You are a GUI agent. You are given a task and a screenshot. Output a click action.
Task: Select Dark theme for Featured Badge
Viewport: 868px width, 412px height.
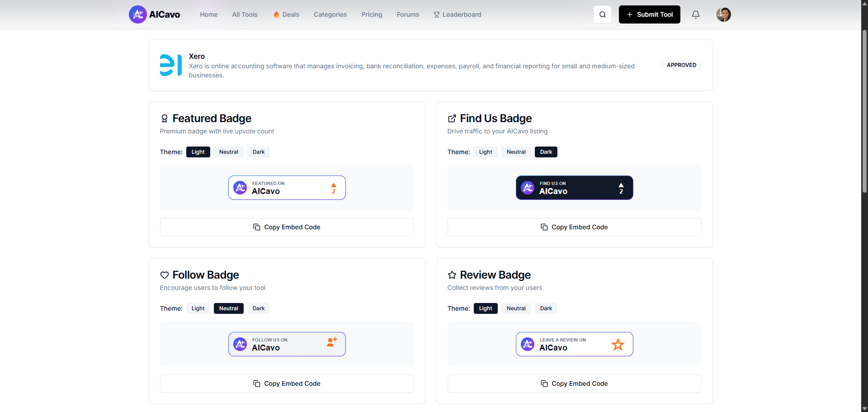pyautogui.click(x=259, y=152)
